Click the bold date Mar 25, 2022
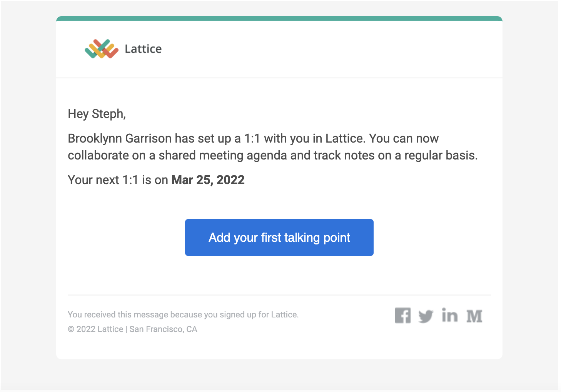The height and width of the screenshot is (392, 561). [x=208, y=180]
